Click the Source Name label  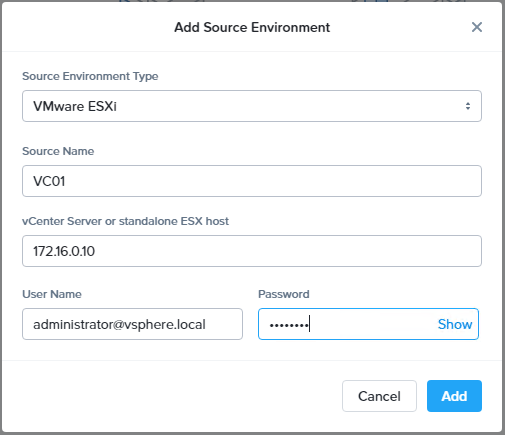(x=58, y=151)
